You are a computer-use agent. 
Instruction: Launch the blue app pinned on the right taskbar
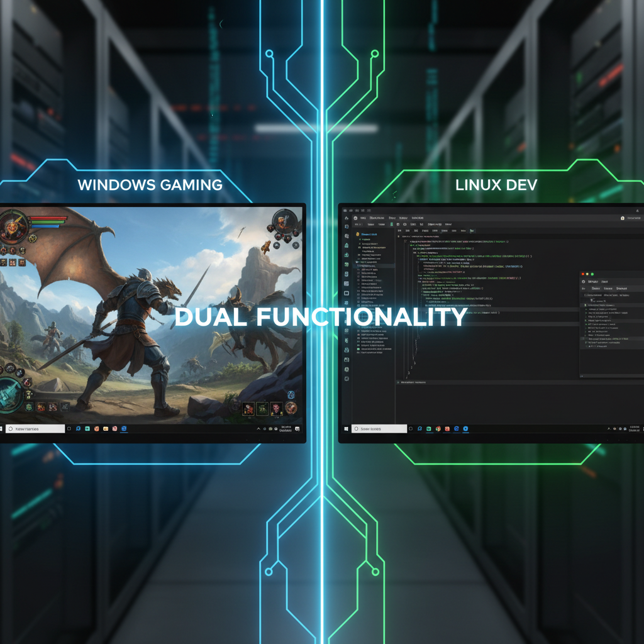465,428
